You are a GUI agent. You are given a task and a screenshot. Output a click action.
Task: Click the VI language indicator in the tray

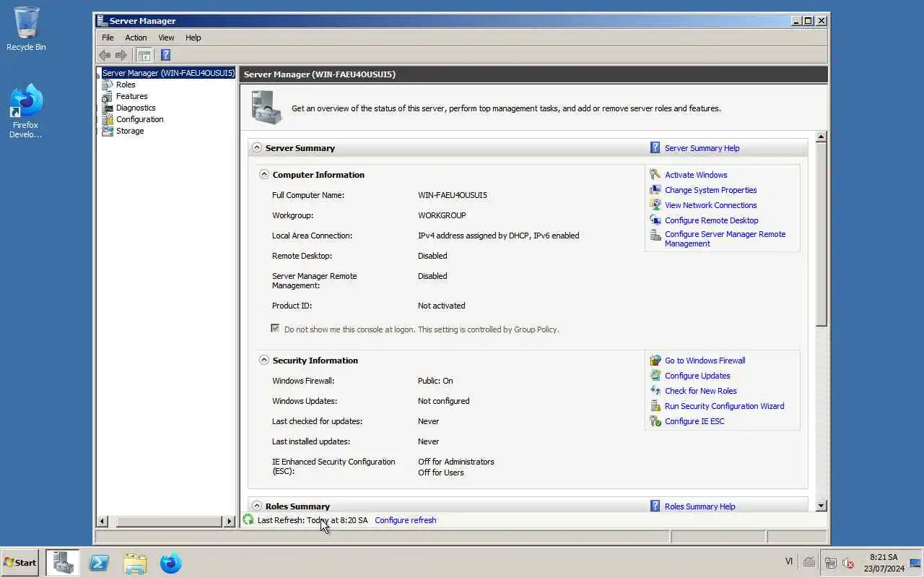tap(789, 561)
